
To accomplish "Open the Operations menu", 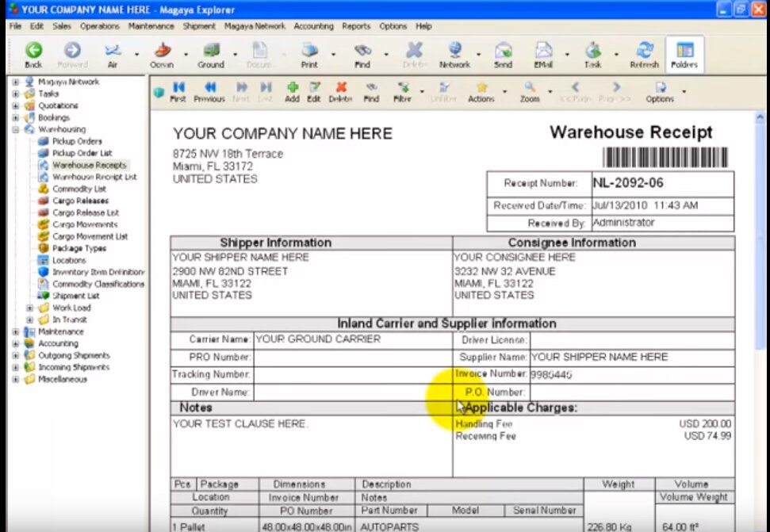I will pos(99,26).
